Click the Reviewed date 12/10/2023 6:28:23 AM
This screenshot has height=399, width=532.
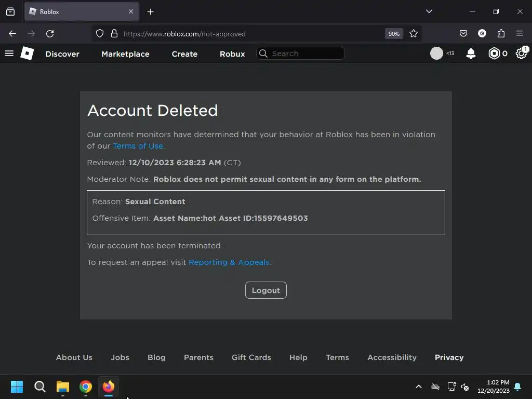click(175, 163)
